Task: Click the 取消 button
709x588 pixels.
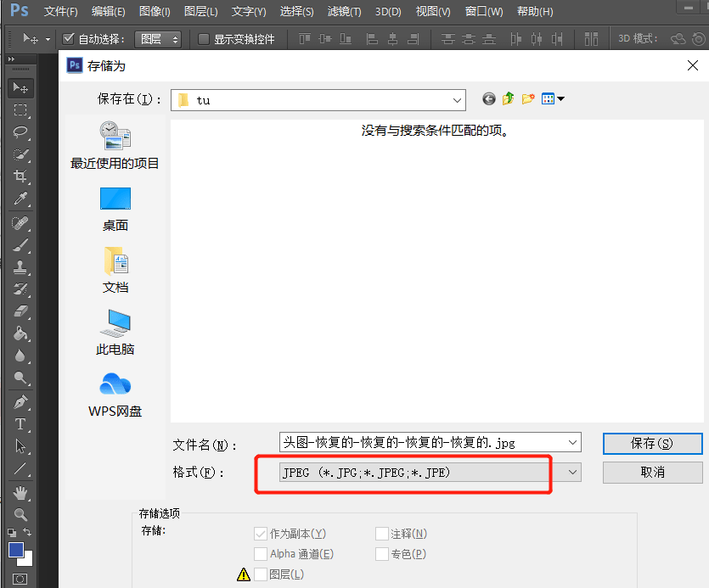Action: (x=652, y=473)
